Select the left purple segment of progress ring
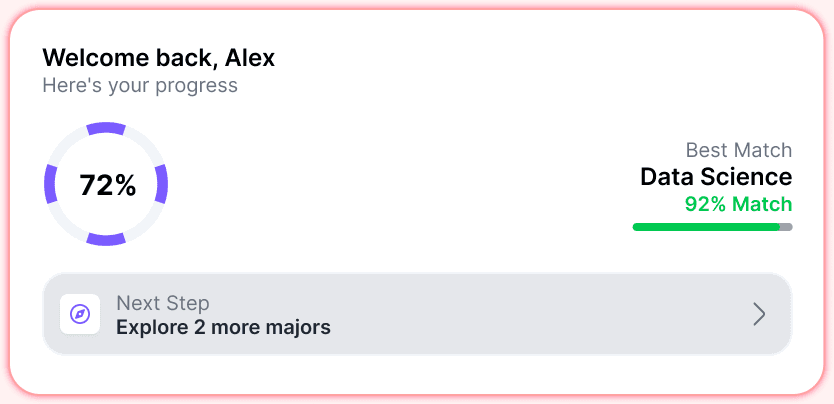Viewport: 834px width, 404px height. click(51, 184)
